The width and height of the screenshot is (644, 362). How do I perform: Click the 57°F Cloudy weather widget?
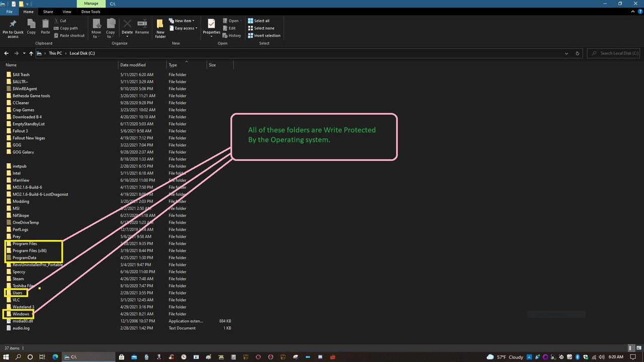tap(505, 357)
